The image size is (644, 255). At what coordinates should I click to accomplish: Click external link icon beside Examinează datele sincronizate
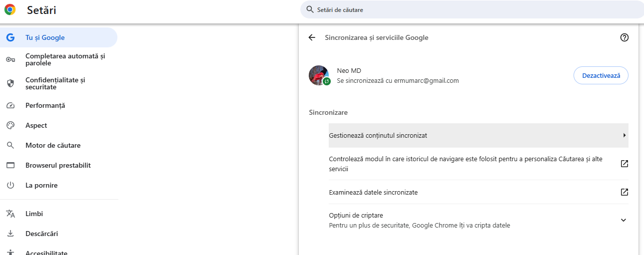tap(624, 192)
